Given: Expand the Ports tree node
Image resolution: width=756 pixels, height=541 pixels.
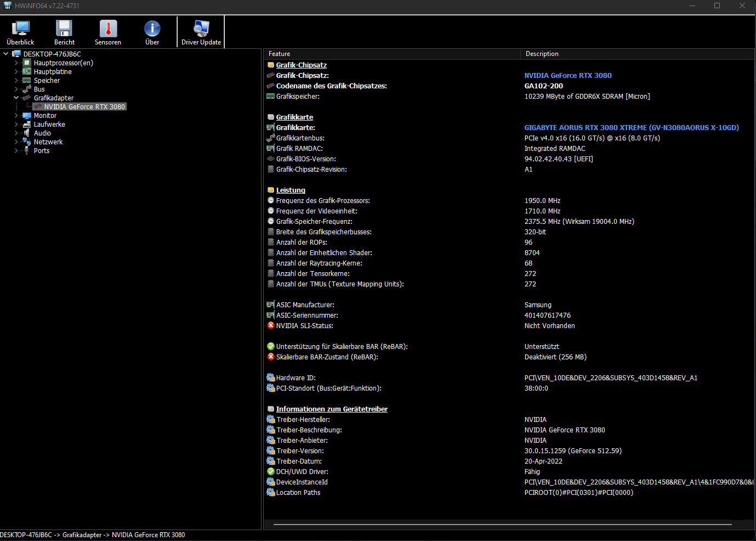Looking at the screenshot, I should 16,151.
